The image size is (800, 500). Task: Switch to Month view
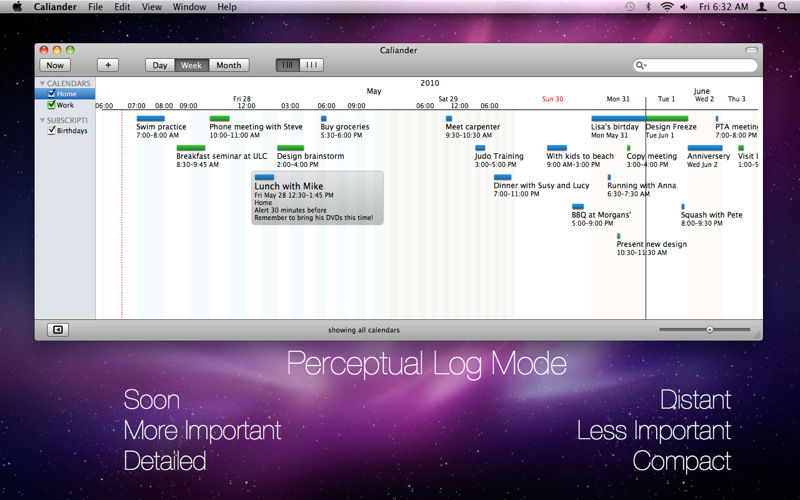click(229, 65)
